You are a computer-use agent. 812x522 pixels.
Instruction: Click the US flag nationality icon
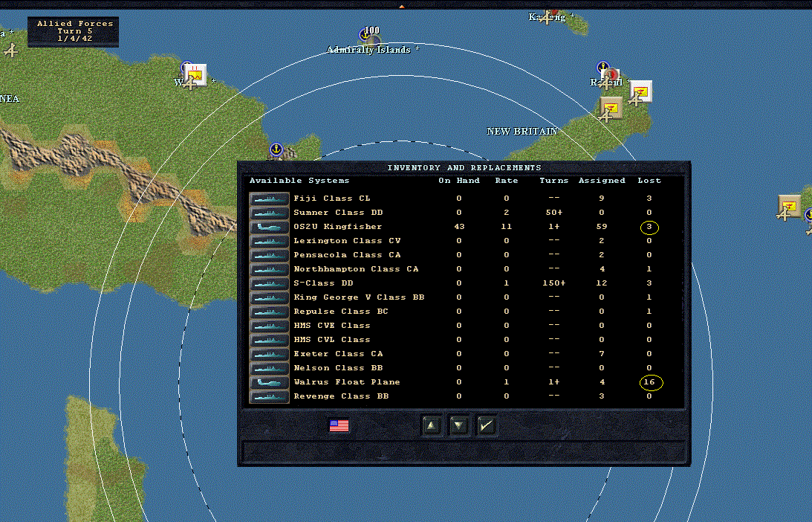tap(340, 425)
